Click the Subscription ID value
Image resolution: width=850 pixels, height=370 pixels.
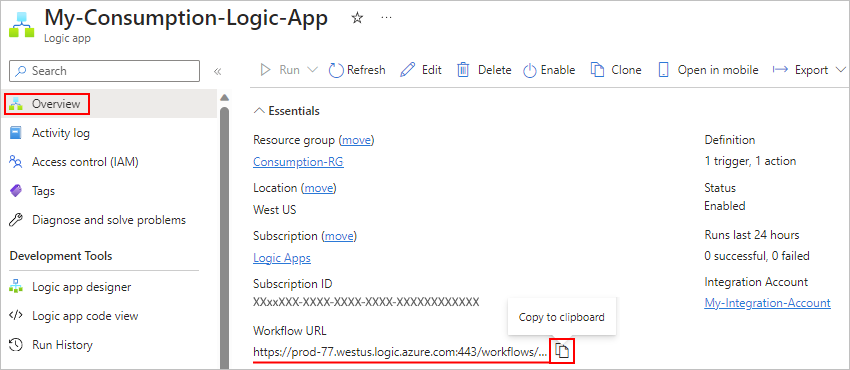[366, 302]
